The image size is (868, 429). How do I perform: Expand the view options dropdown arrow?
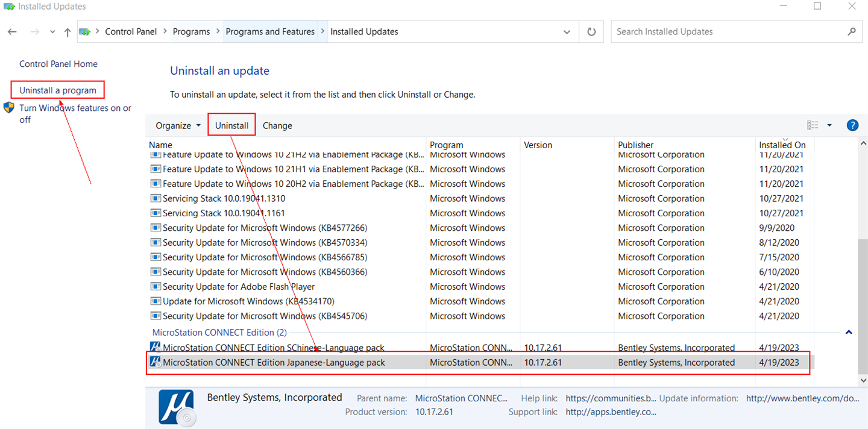[829, 125]
